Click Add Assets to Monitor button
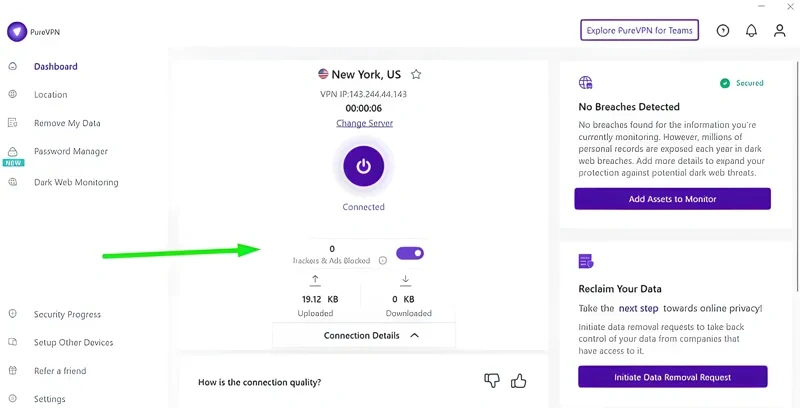800x408 pixels. pyautogui.click(x=672, y=199)
